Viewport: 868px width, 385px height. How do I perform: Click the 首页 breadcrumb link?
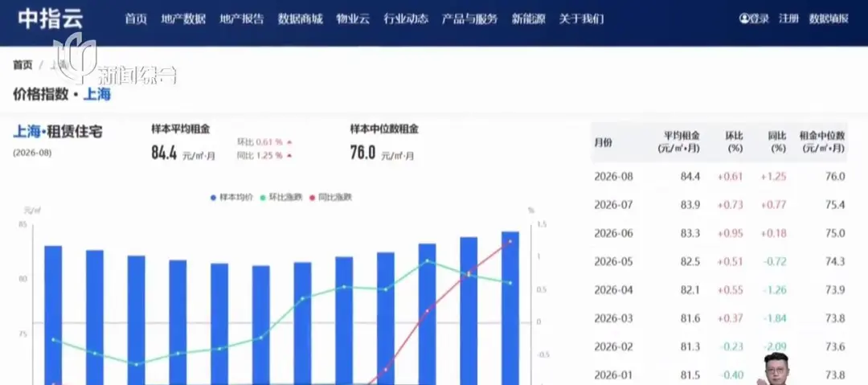tap(23, 65)
